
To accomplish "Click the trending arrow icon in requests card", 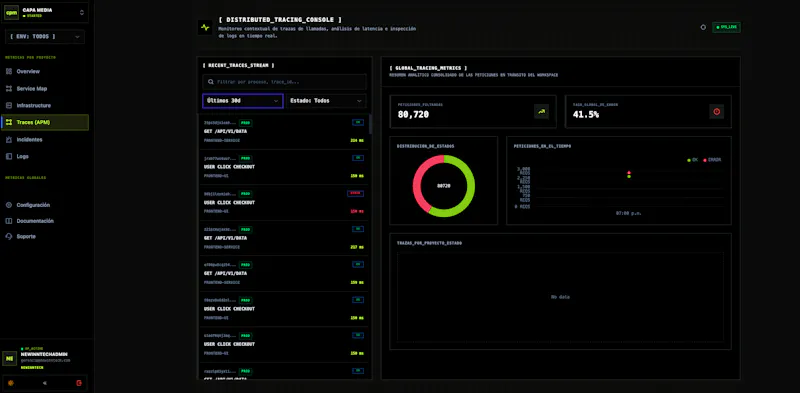I will [x=541, y=111].
